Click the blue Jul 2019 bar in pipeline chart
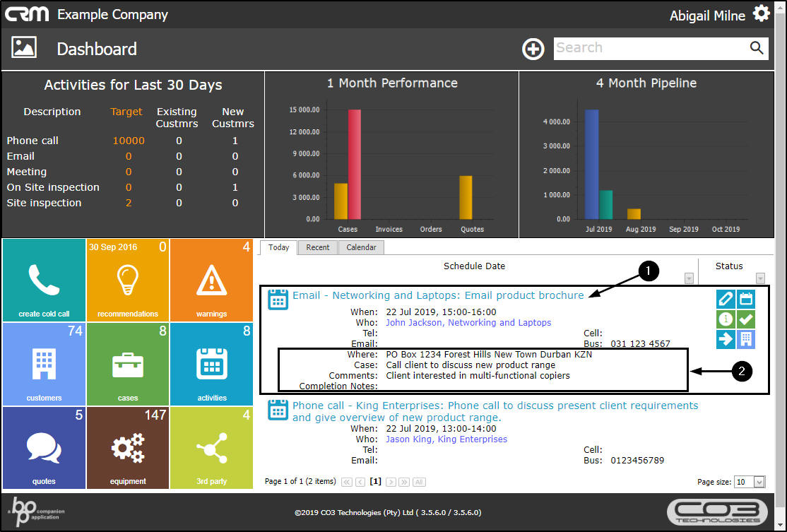 tap(592, 164)
